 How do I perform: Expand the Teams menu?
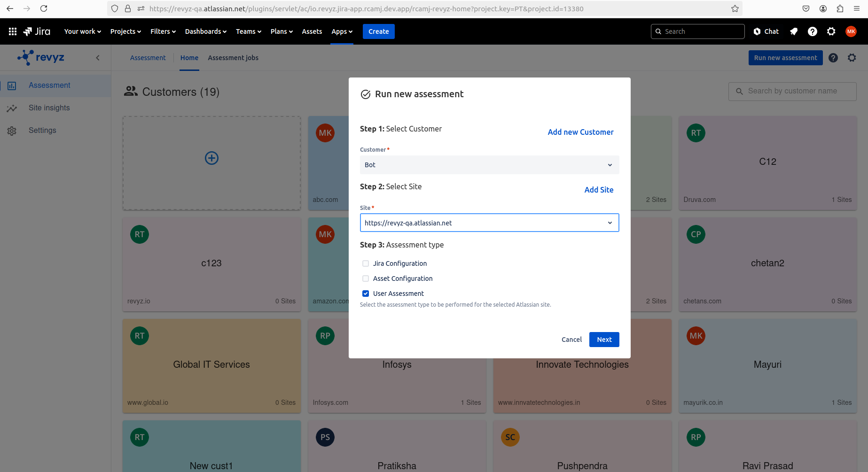(x=249, y=31)
